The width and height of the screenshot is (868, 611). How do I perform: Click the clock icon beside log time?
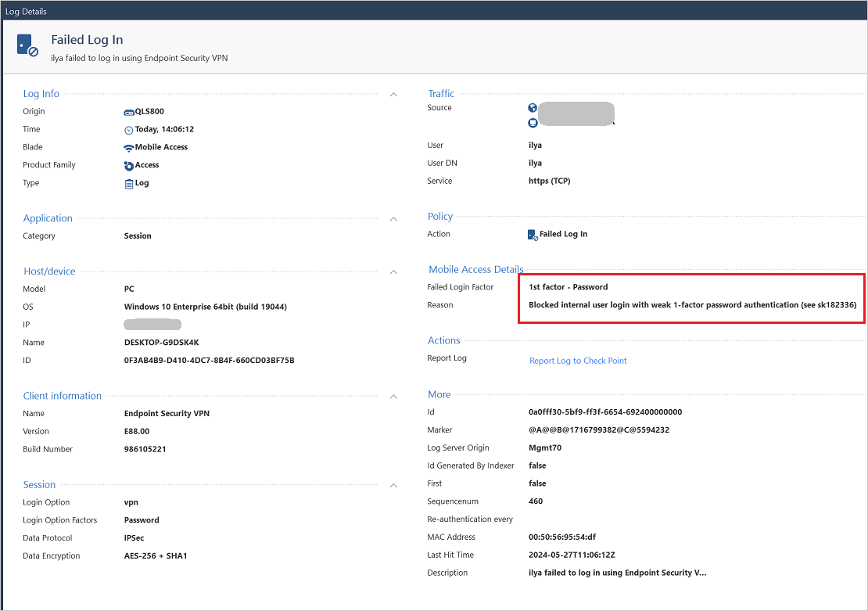(x=129, y=130)
